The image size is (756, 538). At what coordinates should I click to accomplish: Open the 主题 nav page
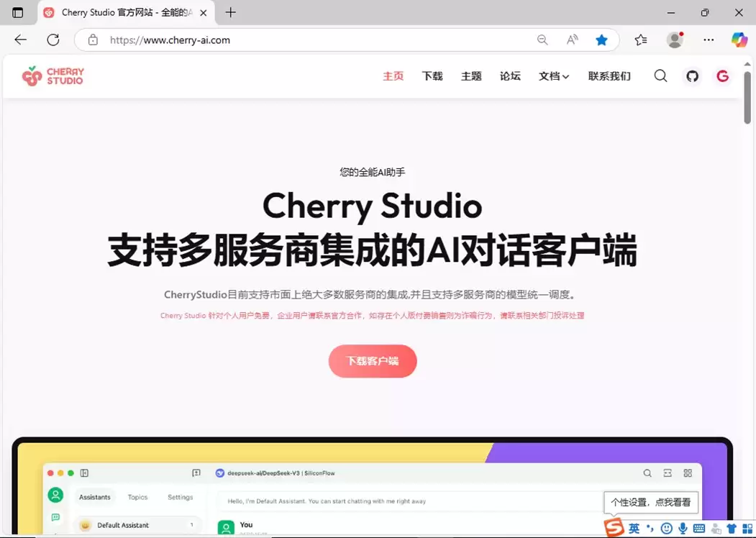point(471,76)
